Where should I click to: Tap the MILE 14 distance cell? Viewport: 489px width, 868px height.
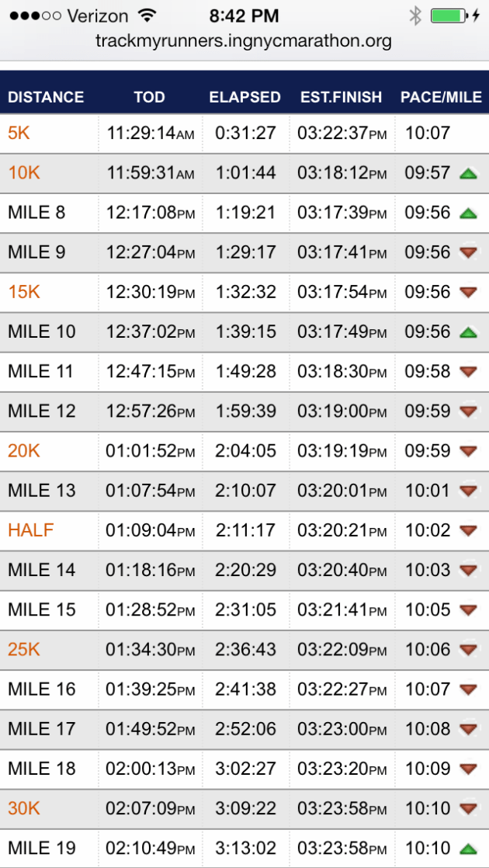[42, 570]
